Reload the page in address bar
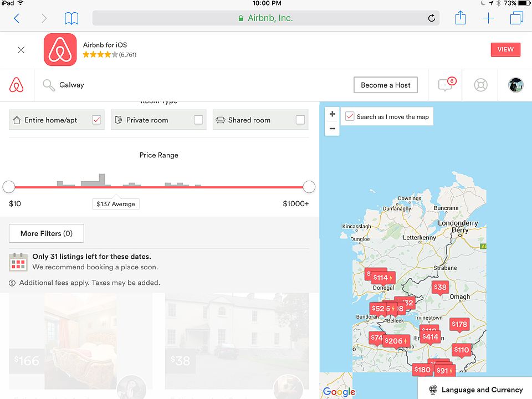Viewport: 532px width, 399px height. click(x=431, y=18)
